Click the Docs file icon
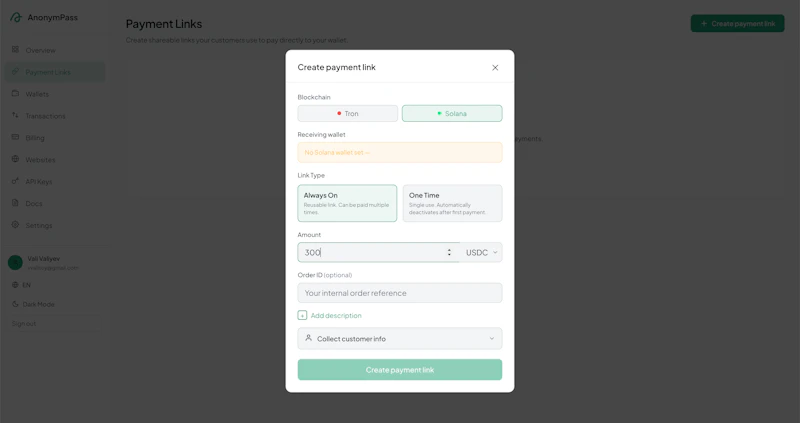The image size is (800, 423). 15,203
